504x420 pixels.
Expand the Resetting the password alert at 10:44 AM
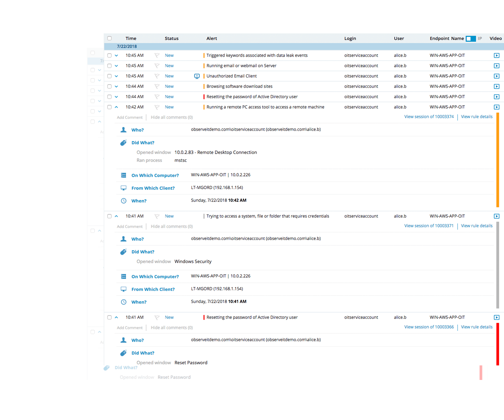(116, 97)
